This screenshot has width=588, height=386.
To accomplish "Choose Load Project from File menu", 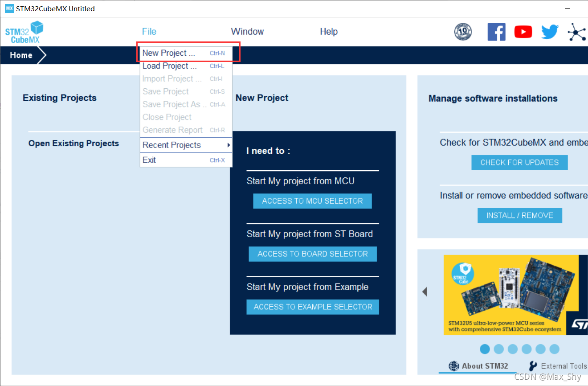I will pyautogui.click(x=186, y=66).
